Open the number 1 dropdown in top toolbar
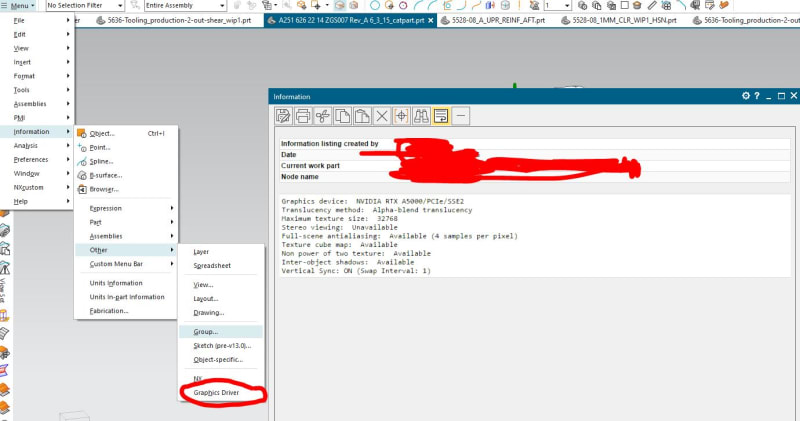Viewport: 800px width, 421px height. coord(557,6)
